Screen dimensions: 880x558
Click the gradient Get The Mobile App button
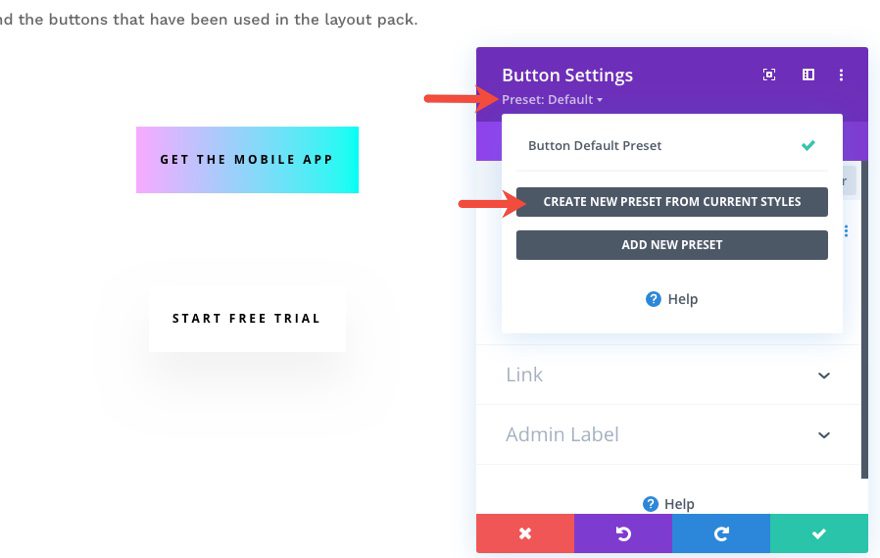tap(247, 160)
